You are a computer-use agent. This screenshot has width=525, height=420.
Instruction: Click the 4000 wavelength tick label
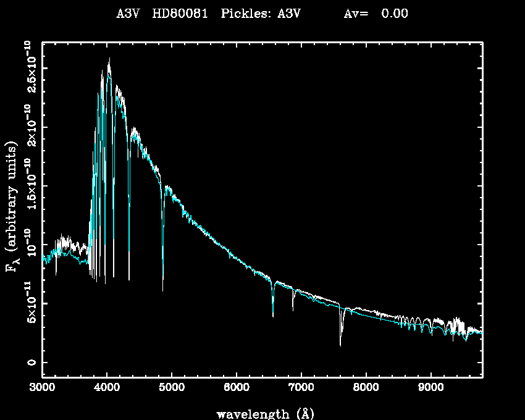click(x=107, y=388)
